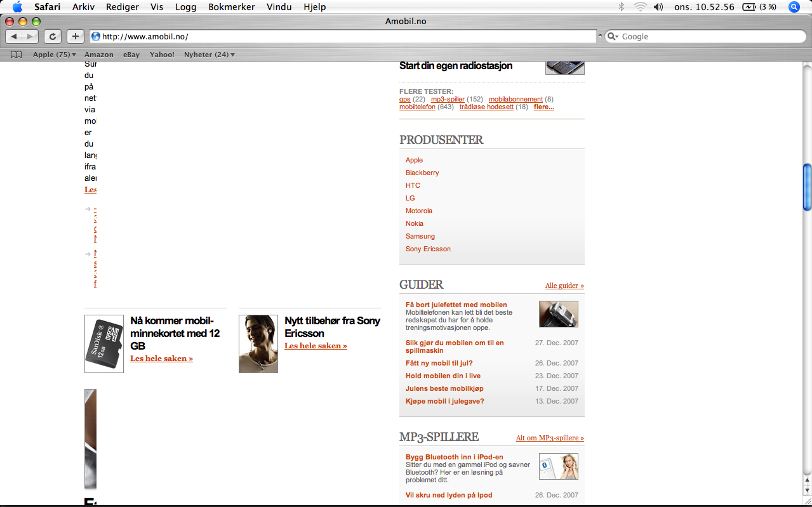Open the Arkiv menu
This screenshot has height=507, width=812.
click(x=84, y=7)
